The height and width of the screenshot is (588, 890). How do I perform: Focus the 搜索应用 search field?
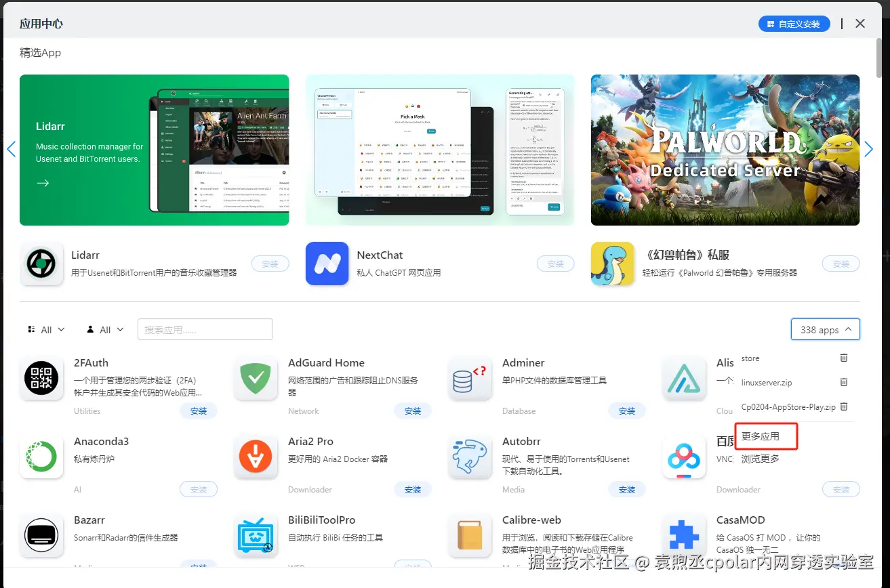click(205, 329)
